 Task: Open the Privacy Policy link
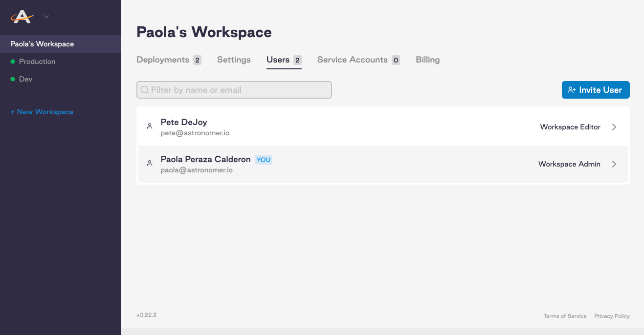(x=612, y=316)
